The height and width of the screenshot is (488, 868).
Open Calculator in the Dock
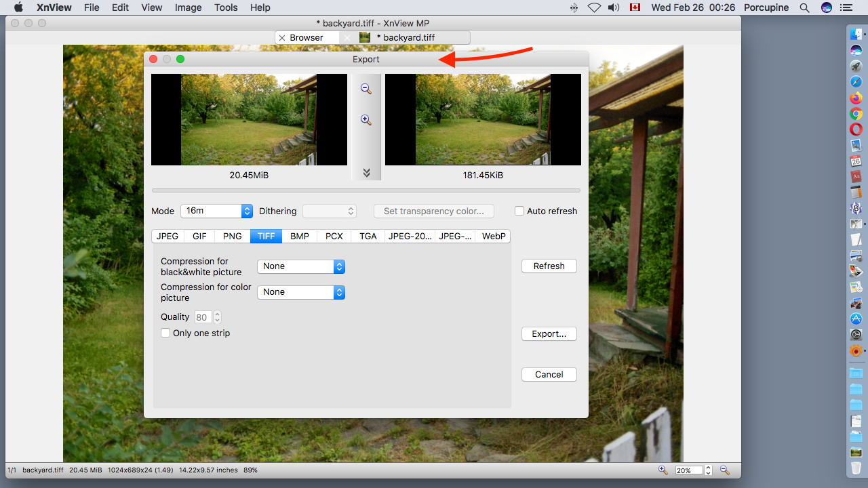pos(856,192)
